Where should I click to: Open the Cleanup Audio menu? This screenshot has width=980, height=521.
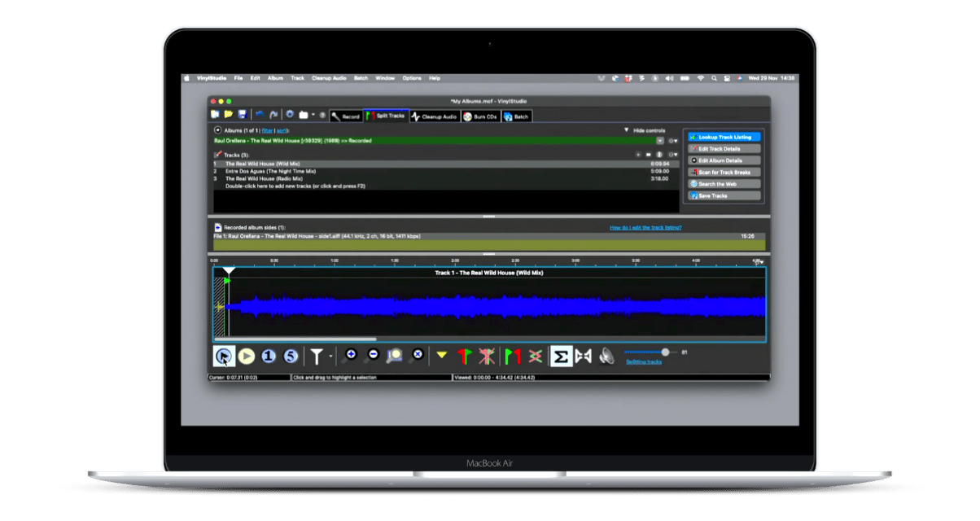point(329,78)
